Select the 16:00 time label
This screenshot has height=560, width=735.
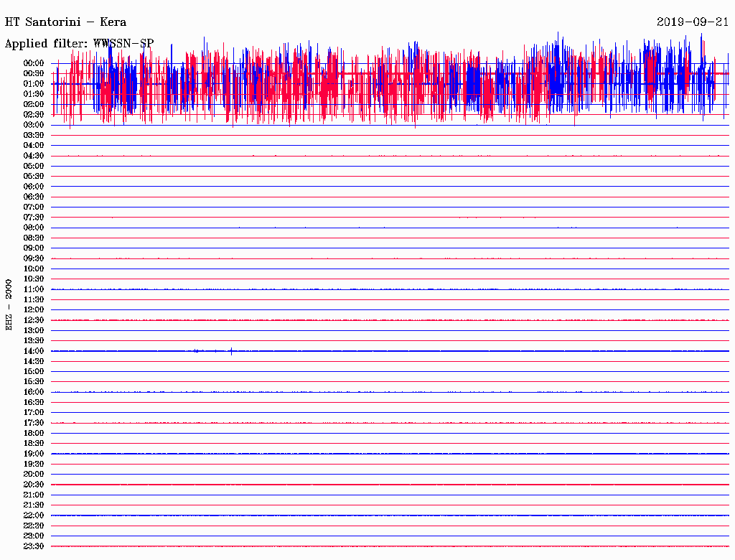(34, 392)
